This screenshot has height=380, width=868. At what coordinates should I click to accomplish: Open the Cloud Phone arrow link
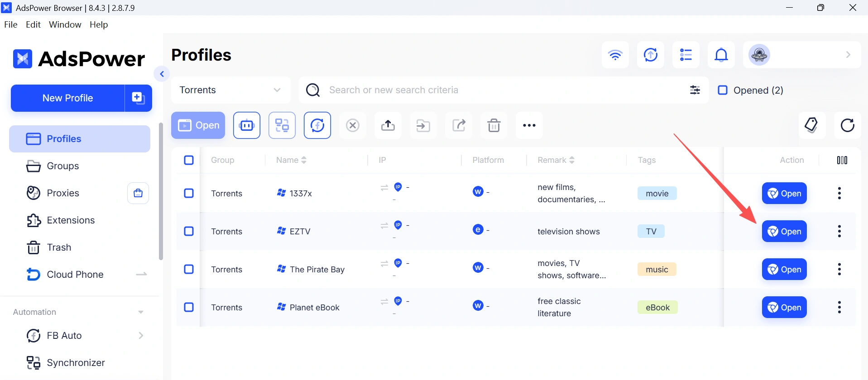pos(142,274)
